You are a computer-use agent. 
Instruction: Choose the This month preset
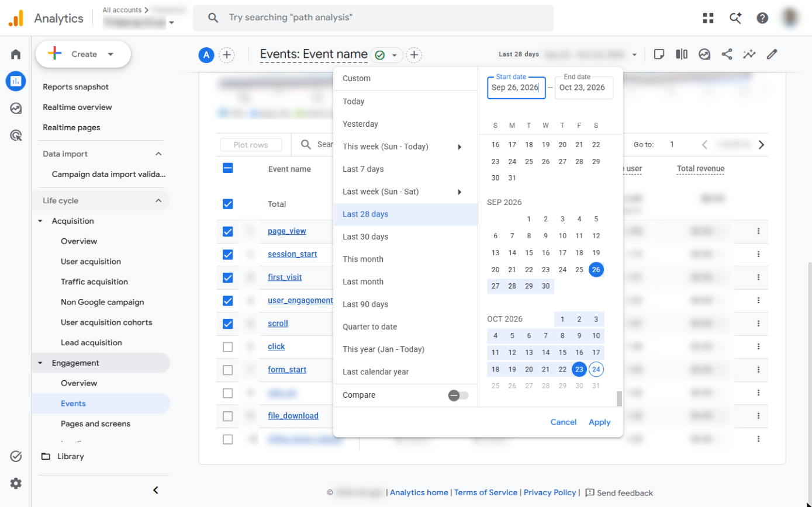(x=406, y=259)
